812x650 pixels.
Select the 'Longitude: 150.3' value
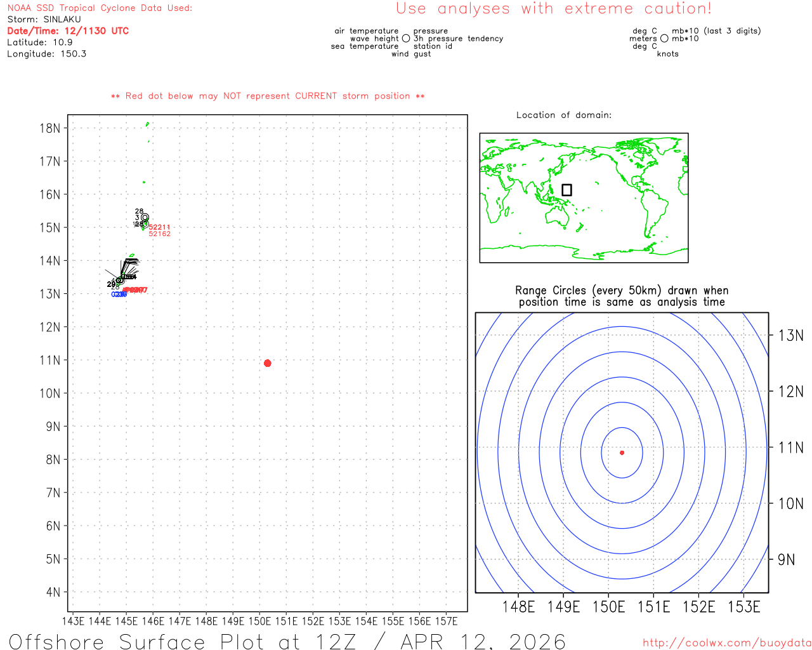click(47, 54)
